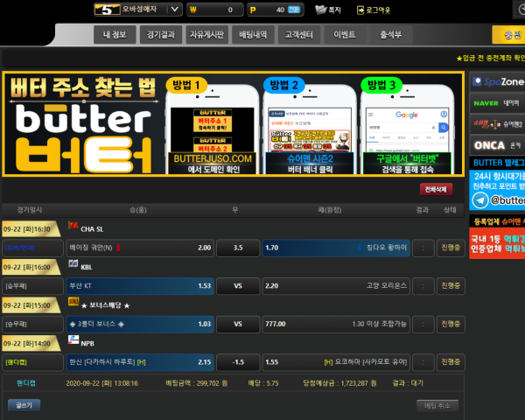Open the SpoZone sidebar banner
The height and width of the screenshot is (420, 525).
[497, 81]
